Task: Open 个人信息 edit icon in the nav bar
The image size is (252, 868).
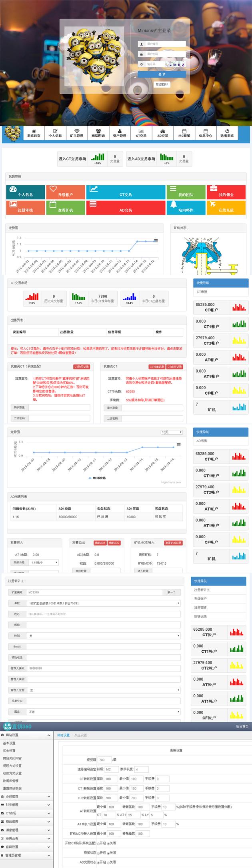Action: [x=55, y=131]
